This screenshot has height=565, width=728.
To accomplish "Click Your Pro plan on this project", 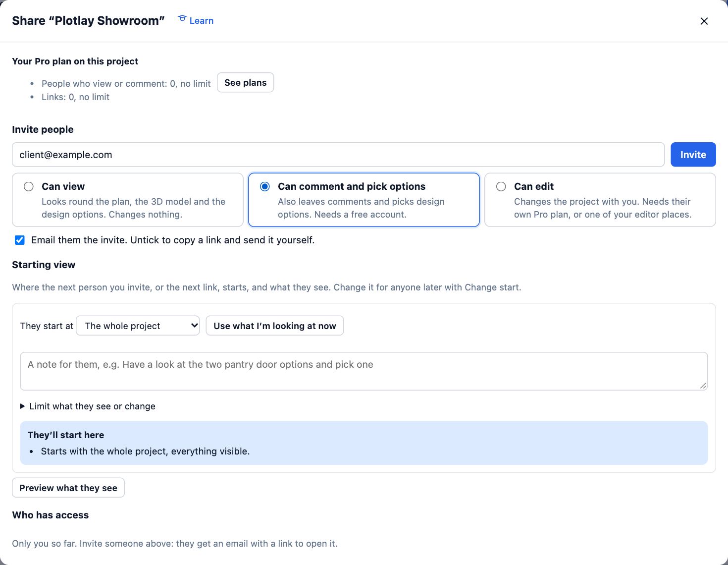I will click(x=75, y=61).
